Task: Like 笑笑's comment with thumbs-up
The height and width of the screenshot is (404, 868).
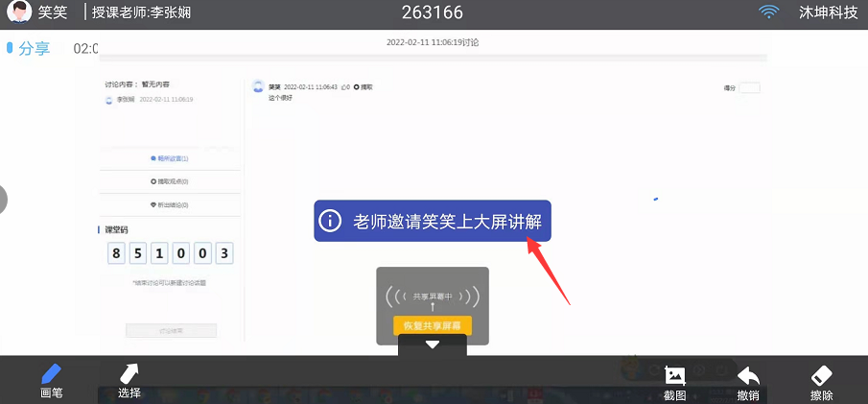Action: (x=344, y=87)
